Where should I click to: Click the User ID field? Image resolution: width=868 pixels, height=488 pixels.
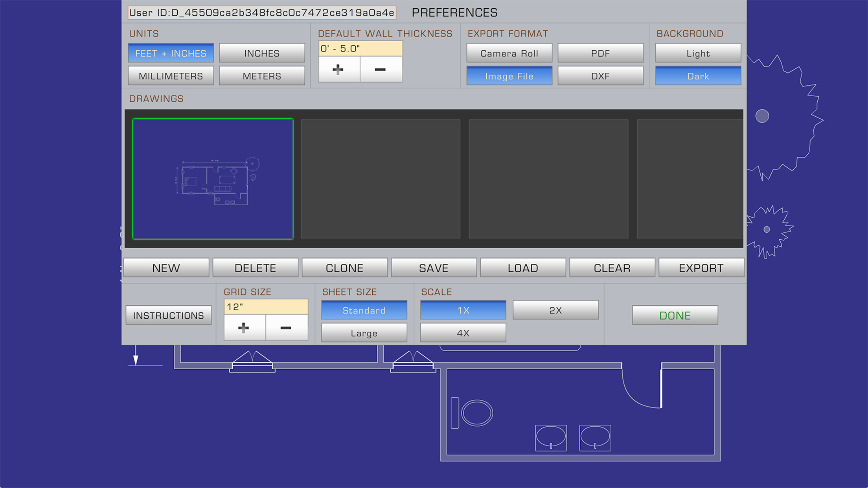(x=262, y=13)
